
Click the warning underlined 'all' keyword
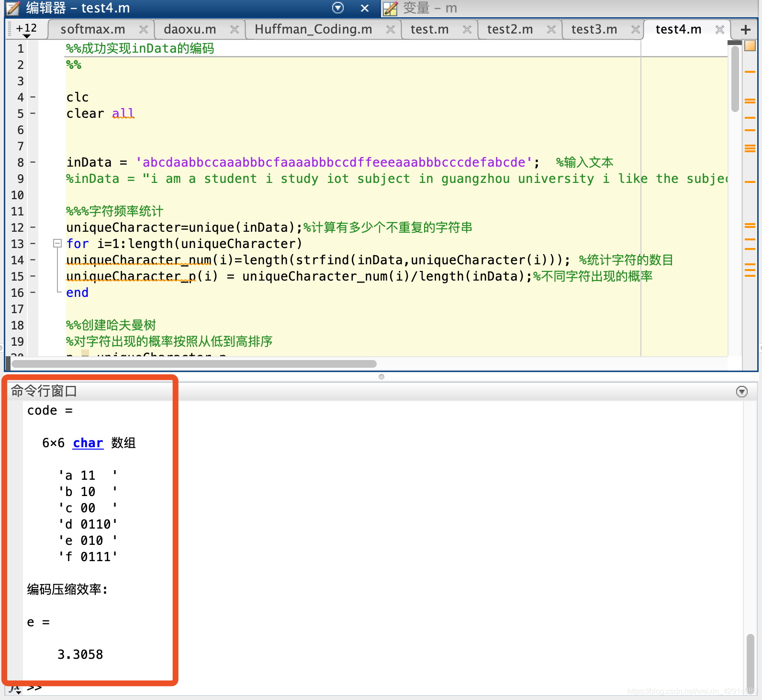123,113
